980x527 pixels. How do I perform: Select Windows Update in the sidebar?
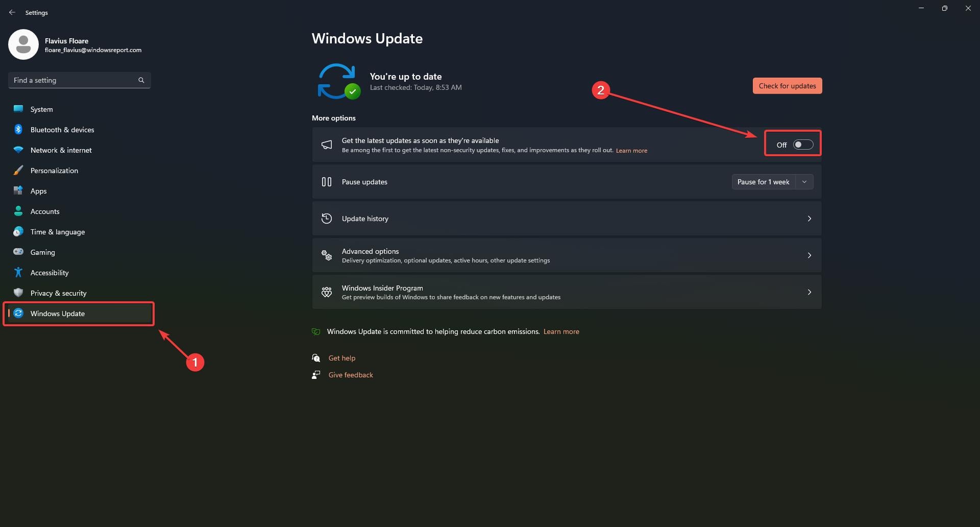point(57,313)
